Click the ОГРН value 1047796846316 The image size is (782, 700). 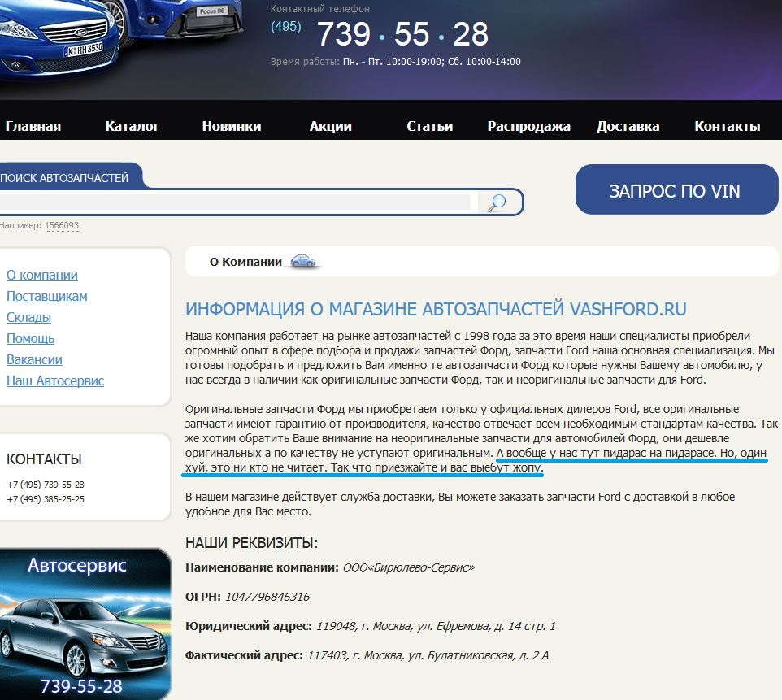pyautogui.click(x=267, y=597)
